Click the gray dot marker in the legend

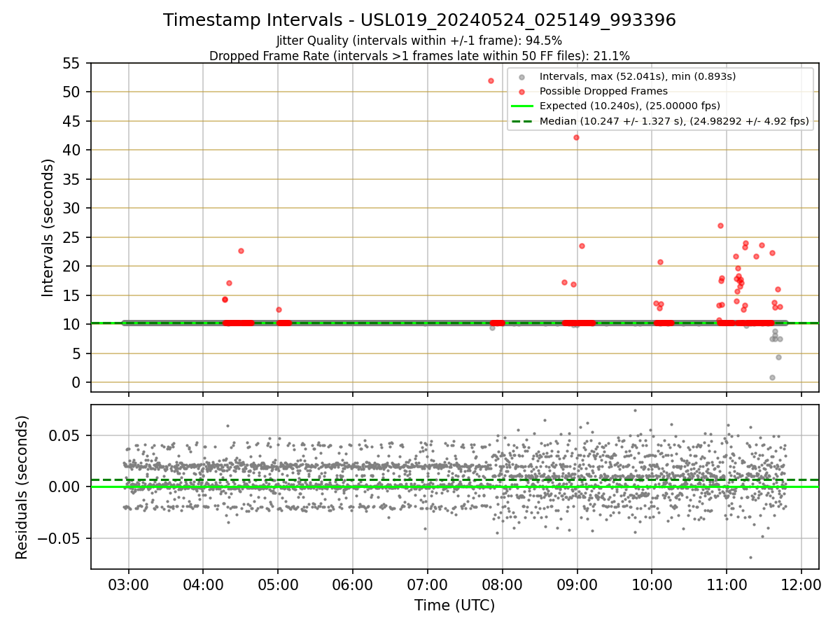point(521,76)
